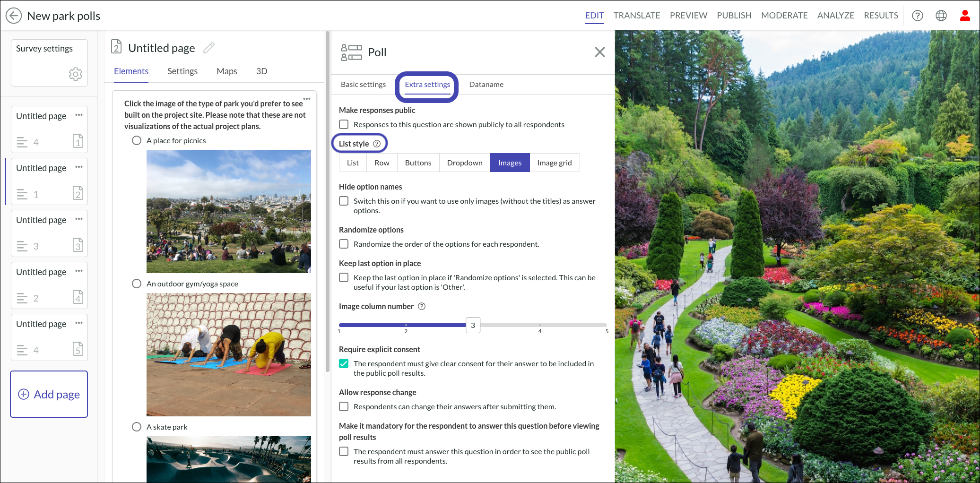Set image column slider to 2
This screenshot has width=980, height=483.
[x=406, y=325]
